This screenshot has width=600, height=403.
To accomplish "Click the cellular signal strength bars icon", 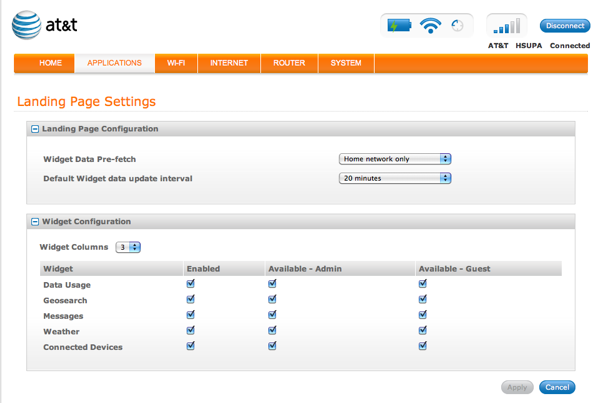I will pos(507,26).
